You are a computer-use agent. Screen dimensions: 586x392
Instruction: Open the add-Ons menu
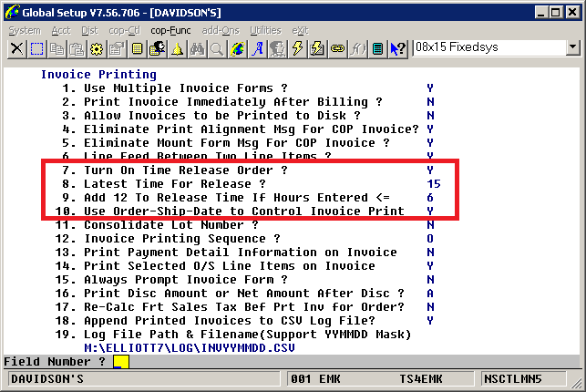pyautogui.click(x=221, y=30)
